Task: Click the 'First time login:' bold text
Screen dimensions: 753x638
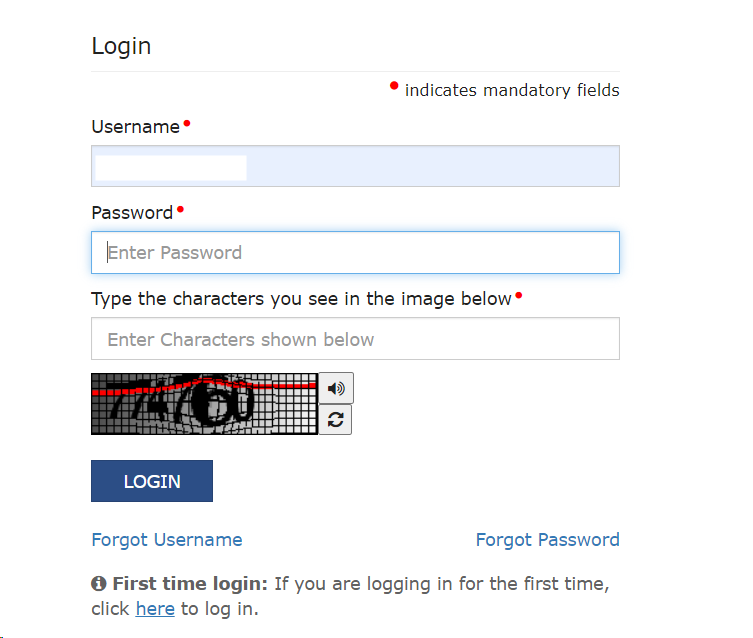Action: click(190, 584)
